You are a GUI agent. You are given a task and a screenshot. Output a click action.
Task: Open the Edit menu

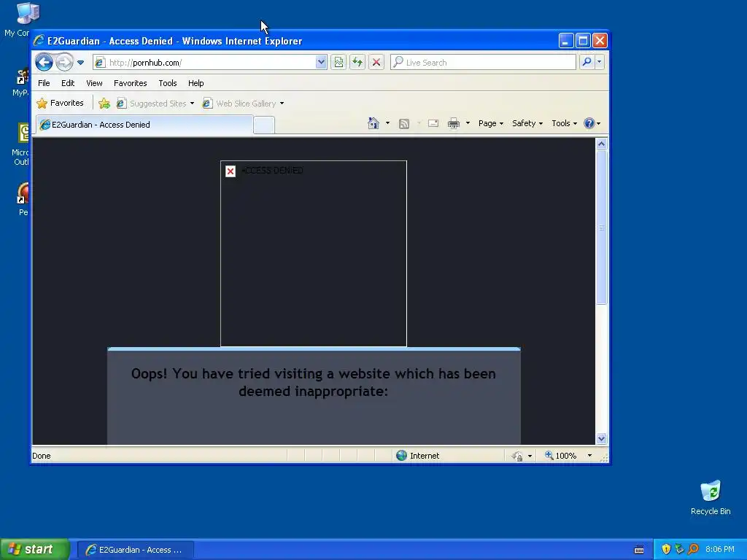(x=68, y=83)
